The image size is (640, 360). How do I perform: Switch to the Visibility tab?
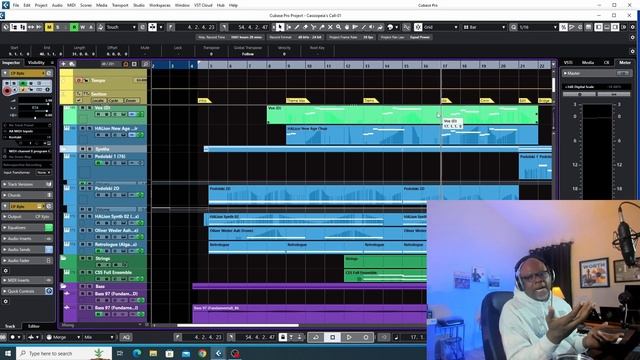36,62
